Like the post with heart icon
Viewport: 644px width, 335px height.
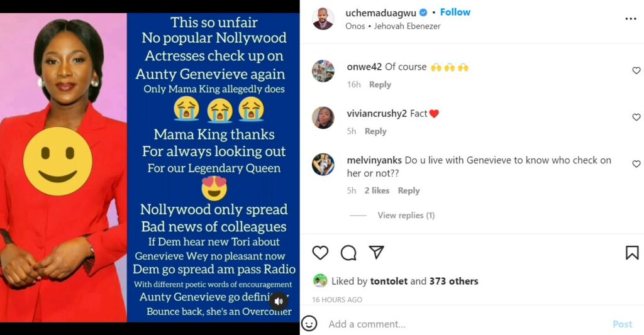(x=320, y=253)
